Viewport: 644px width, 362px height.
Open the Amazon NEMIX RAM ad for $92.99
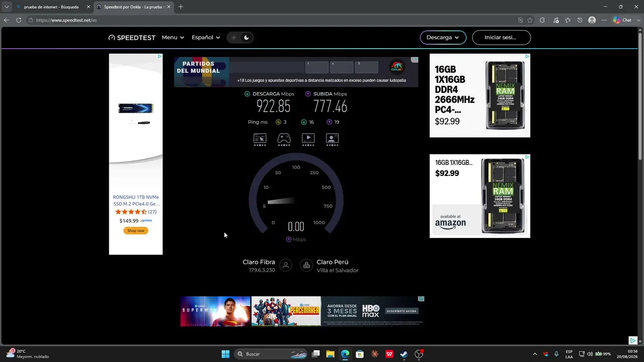(480, 196)
